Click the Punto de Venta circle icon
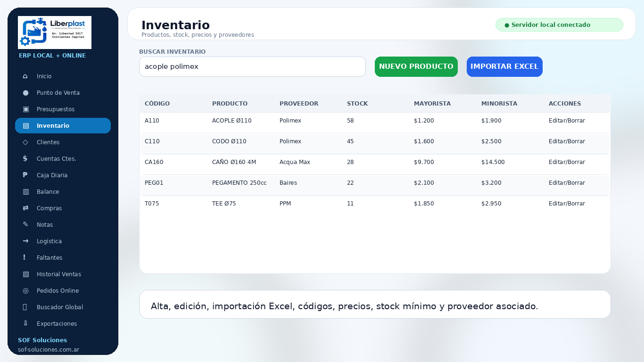Viewport: 644px width, 362px height. click(25, 93)
